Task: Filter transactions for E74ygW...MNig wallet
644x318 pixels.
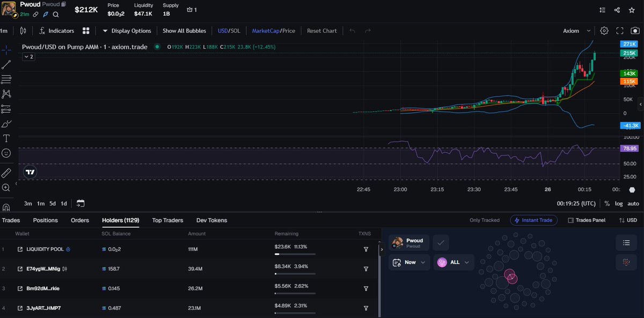Action: (x=365, y=269)
